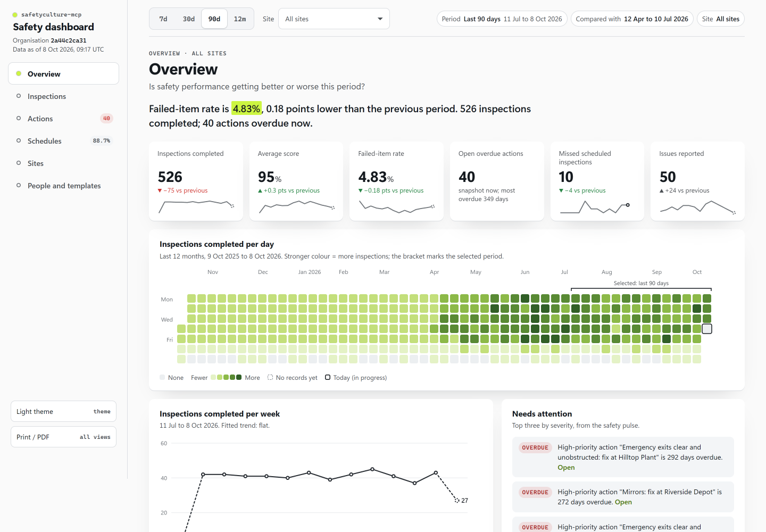Open Actions in the sidebar

63,119
